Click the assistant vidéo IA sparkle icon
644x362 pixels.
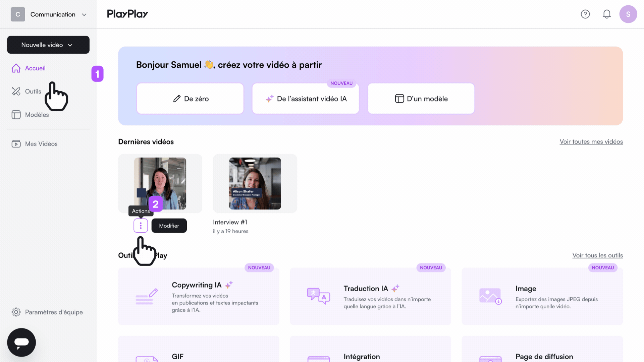point(270,99)
